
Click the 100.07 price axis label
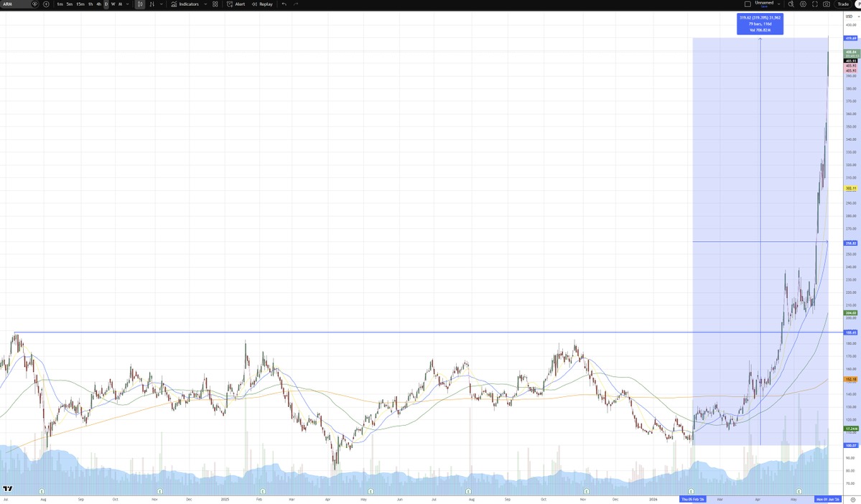click(x=850, y=446)
